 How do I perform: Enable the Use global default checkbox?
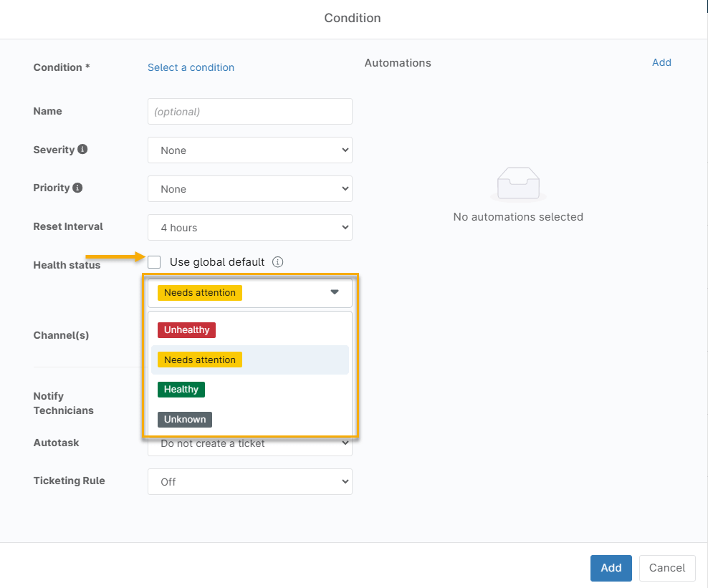(x=154, y=262)
